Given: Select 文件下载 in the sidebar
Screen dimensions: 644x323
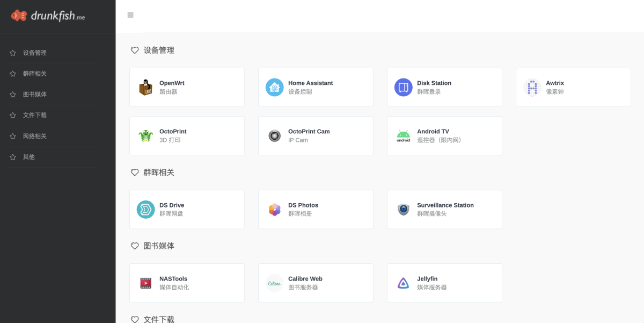Looking at the screenshot, I should pos(35,115).
